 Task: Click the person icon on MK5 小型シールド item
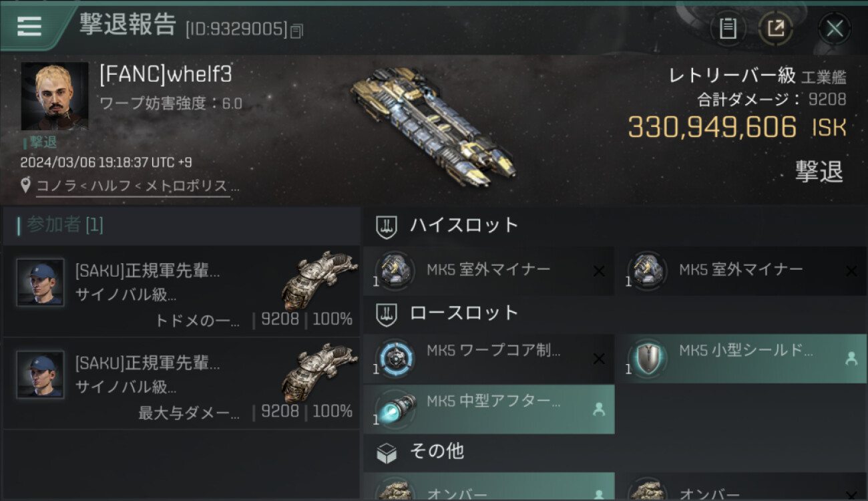click(x=851, y=359)
